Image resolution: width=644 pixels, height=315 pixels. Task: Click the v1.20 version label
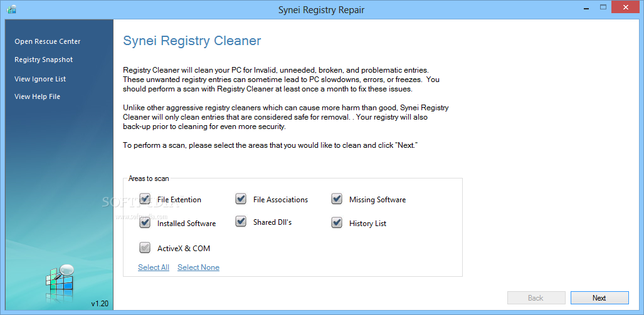tap(100, 304)
